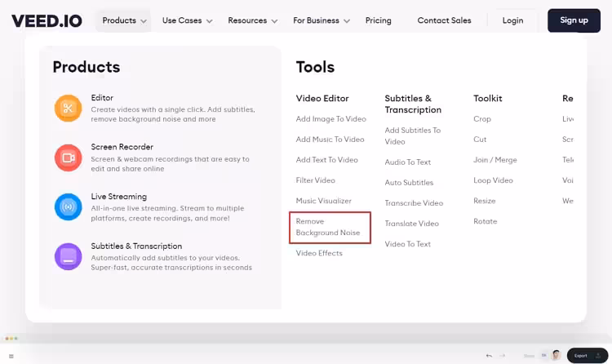
Task: Open the For Business dropdown
Action: 322,20
